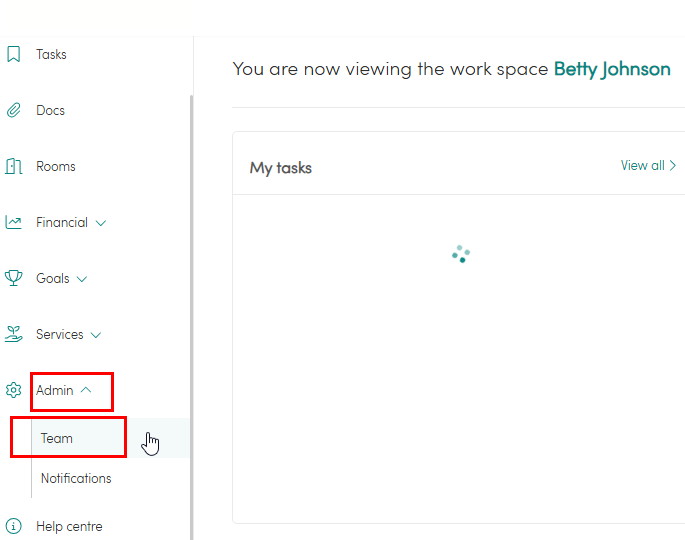Click the Tasks bookmark icon
This screenshot has width=685, height=540.
pyautogui.click(x=14, y=54)
